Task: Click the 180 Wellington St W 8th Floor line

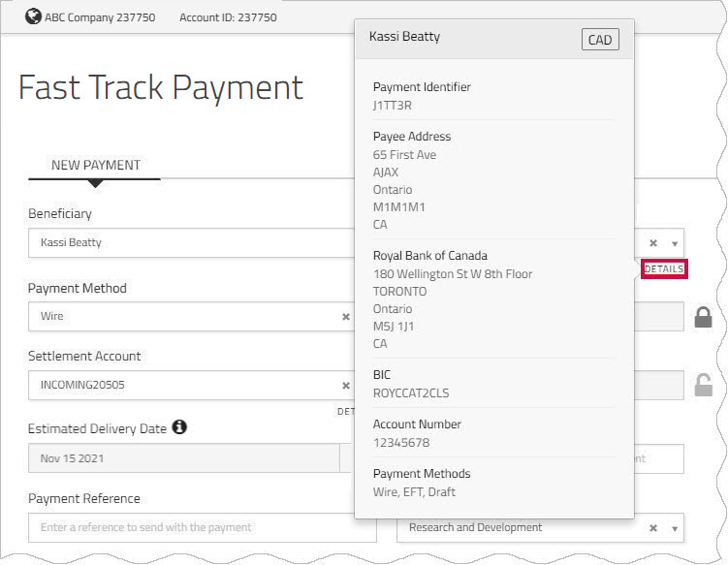Action: [453, 274]
